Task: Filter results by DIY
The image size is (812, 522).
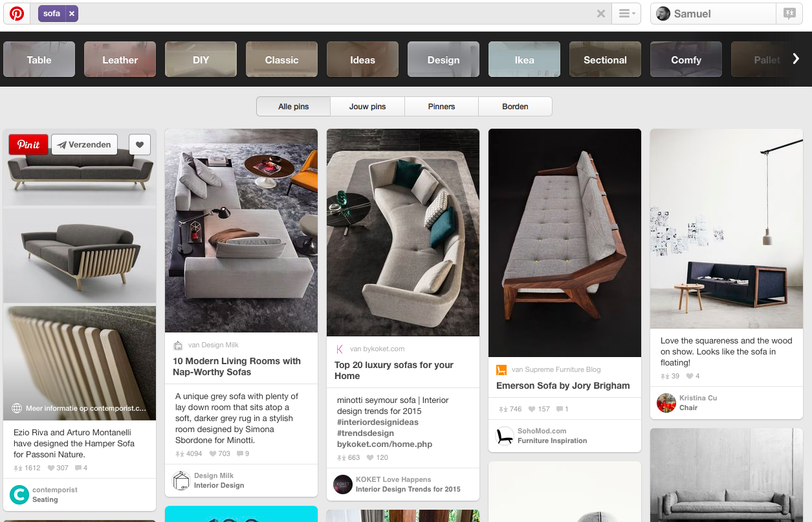Action: coord(201,60)
